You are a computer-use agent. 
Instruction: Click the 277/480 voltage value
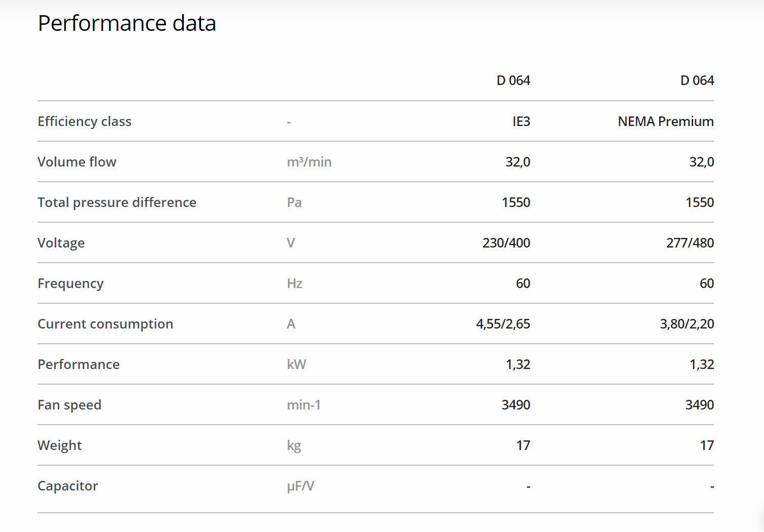pyautogui.click(x=690, y=243)
